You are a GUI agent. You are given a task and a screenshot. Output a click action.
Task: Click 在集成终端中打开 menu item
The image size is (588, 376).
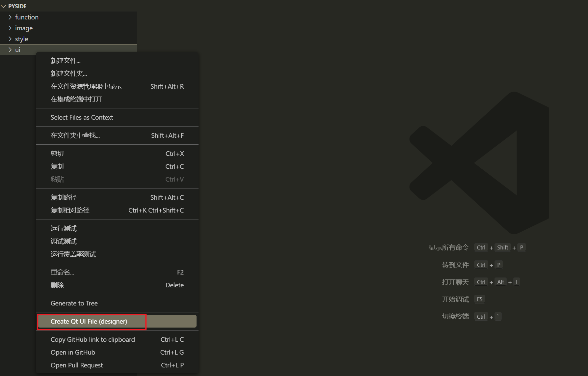click(x=76, y=99)
